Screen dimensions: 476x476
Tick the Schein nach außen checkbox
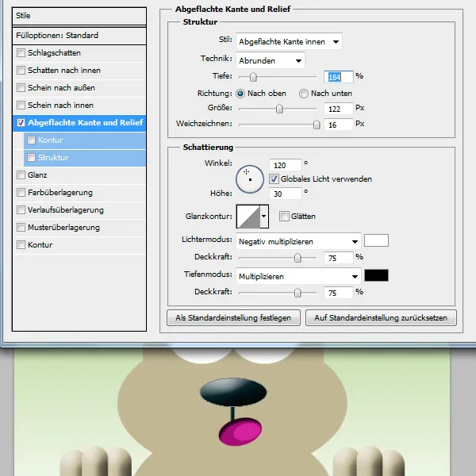21,88
